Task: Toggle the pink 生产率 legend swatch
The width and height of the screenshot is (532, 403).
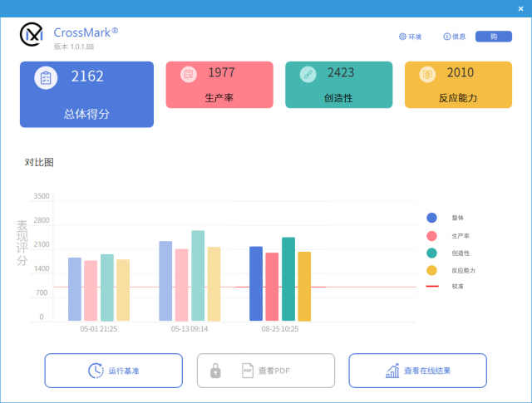Action: pyautogui.click(x=431, y=236)
